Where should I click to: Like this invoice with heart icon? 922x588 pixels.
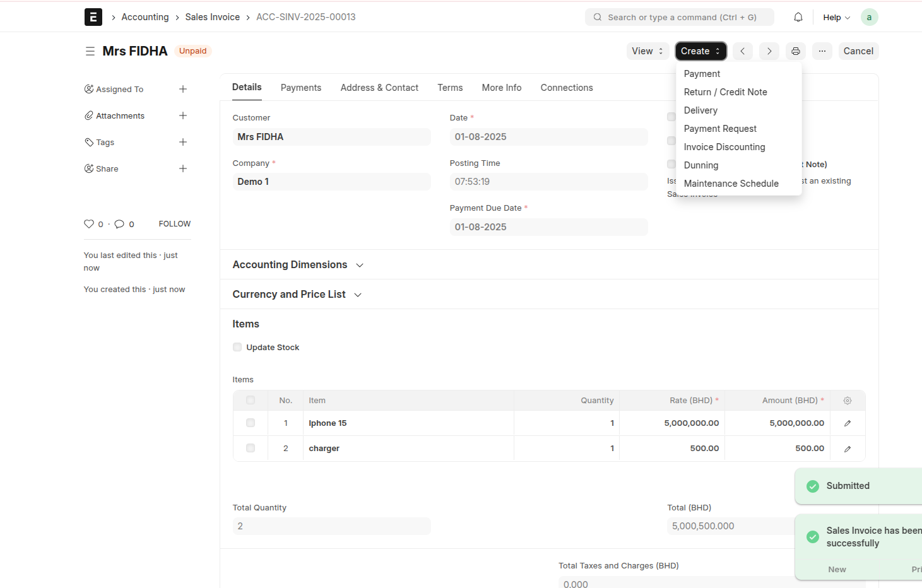tap(89, 224)
